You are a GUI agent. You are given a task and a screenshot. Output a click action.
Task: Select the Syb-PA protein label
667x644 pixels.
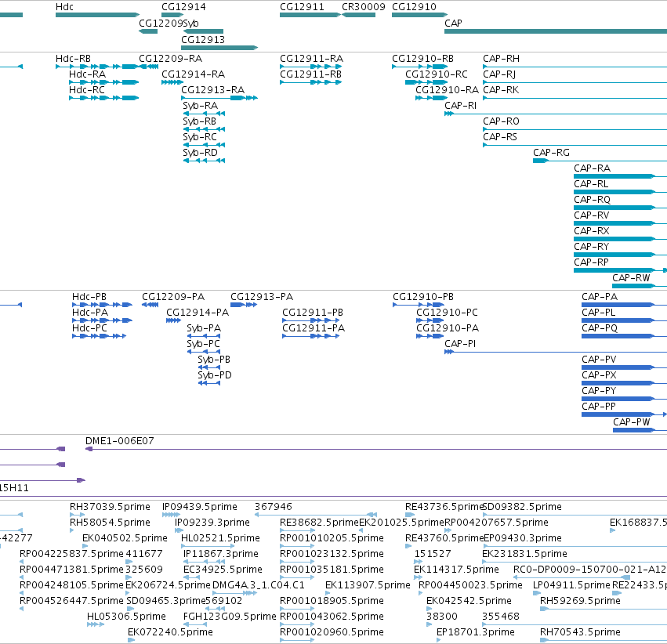(204, 328)
